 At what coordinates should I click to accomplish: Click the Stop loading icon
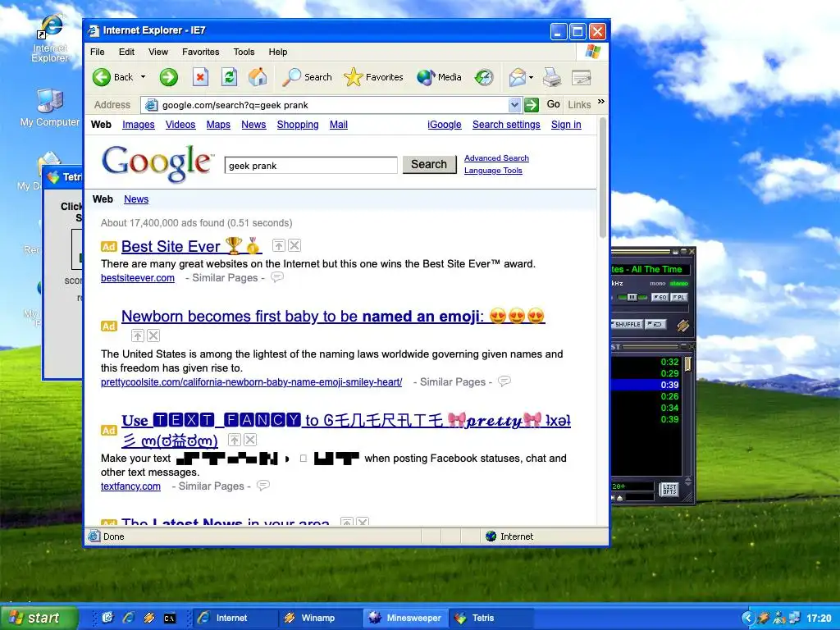200,77
